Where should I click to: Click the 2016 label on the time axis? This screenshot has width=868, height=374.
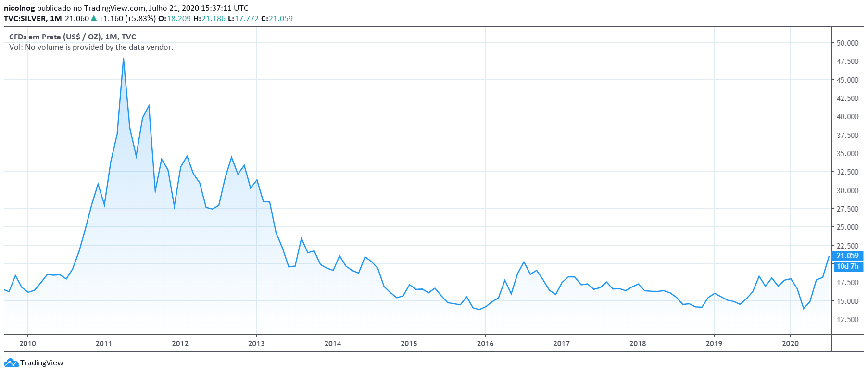click(485, 343)
